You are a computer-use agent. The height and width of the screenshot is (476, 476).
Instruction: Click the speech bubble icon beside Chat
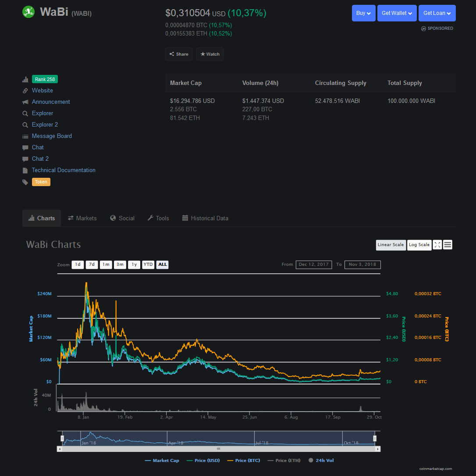[25, 148]
